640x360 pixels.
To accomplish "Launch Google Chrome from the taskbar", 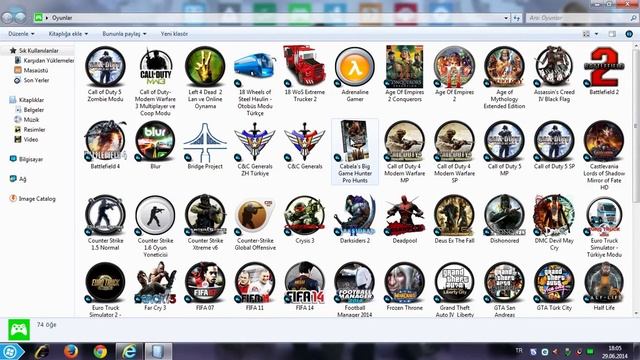I will (x=100, y=351).
